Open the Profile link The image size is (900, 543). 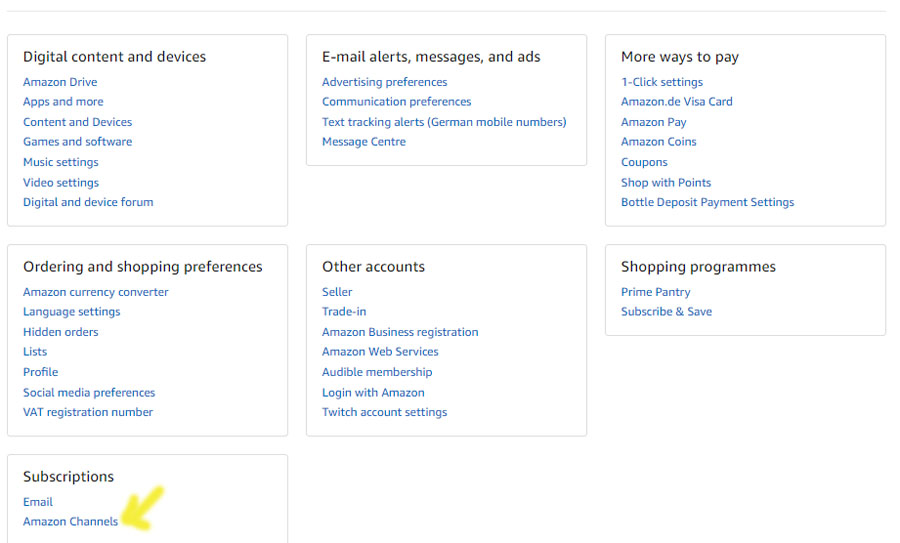pos(41,372)
